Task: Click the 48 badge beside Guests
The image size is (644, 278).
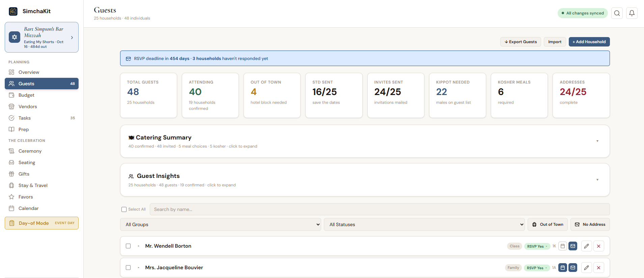Action: [x=73, y=84]
